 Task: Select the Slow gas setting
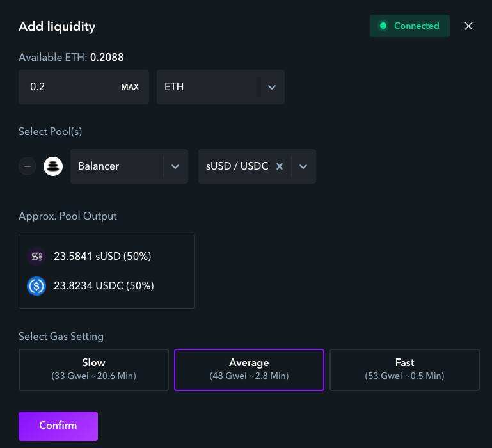click(x=94, y=370)
